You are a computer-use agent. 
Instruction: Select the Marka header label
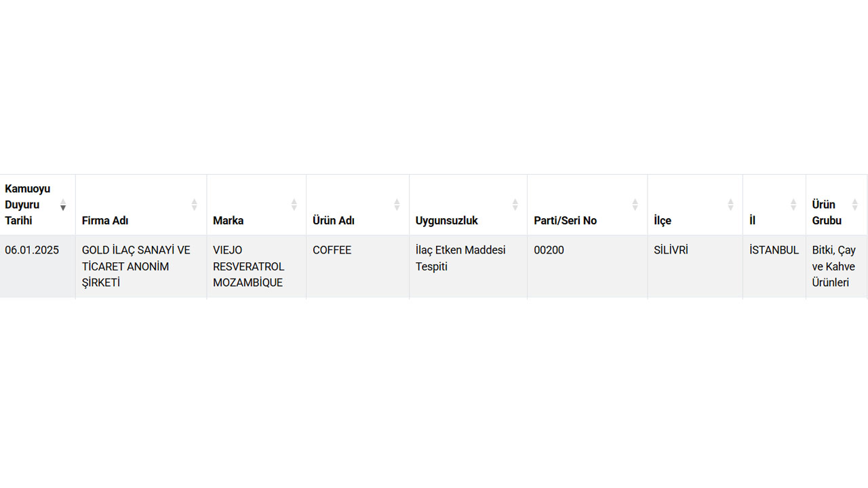(228, 221)
